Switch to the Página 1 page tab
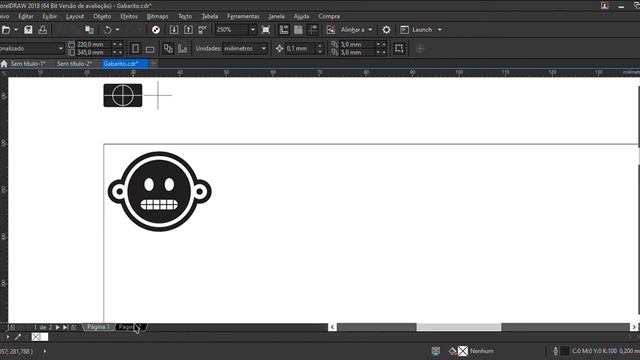 click(98, 327)
